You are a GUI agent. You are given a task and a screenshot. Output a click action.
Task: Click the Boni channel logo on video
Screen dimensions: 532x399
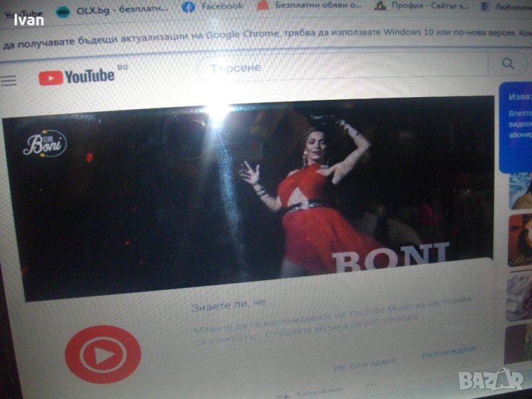tap(45, 143)
